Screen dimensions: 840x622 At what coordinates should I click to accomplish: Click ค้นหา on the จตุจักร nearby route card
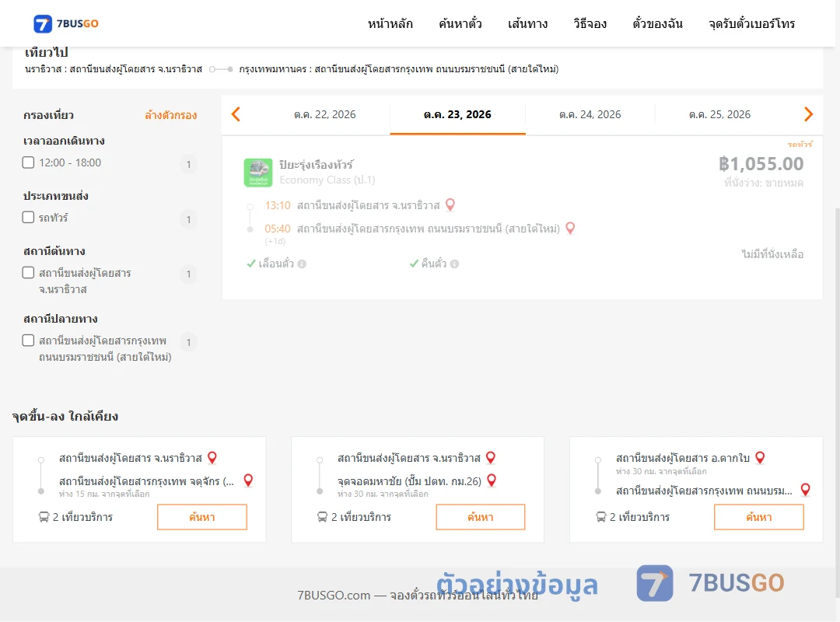tap(202, 517)
